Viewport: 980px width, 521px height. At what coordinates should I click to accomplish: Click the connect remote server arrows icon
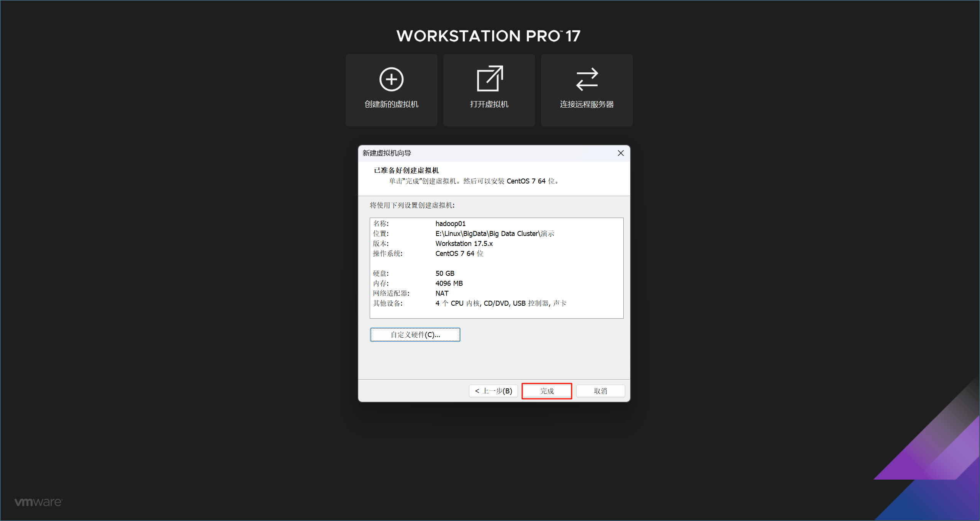(587, 79)
